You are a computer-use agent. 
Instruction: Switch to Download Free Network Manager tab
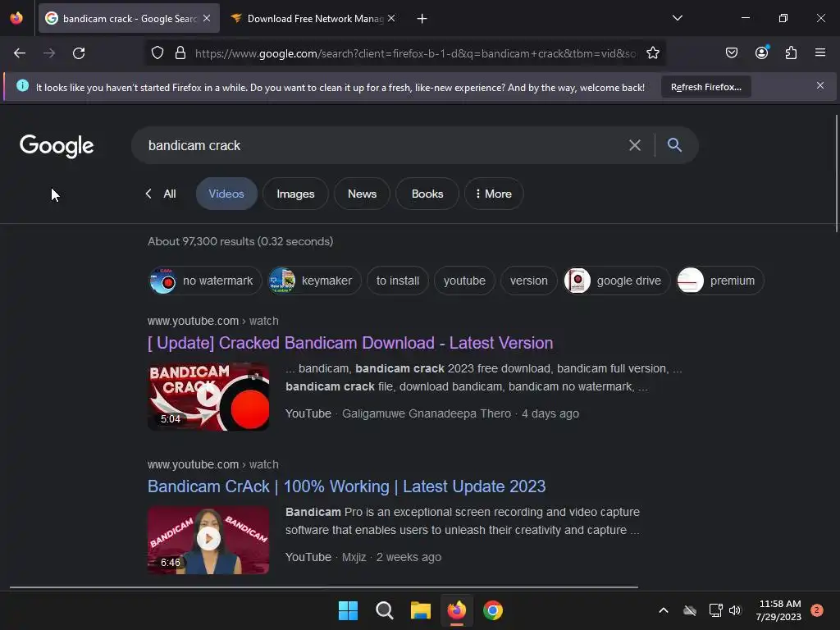pos(314,18)
